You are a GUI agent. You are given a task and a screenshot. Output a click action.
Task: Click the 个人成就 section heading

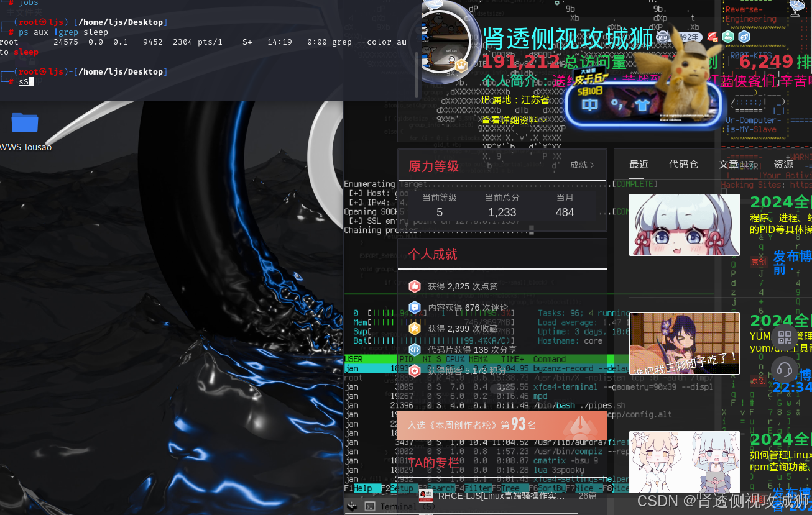click(433, 254)
